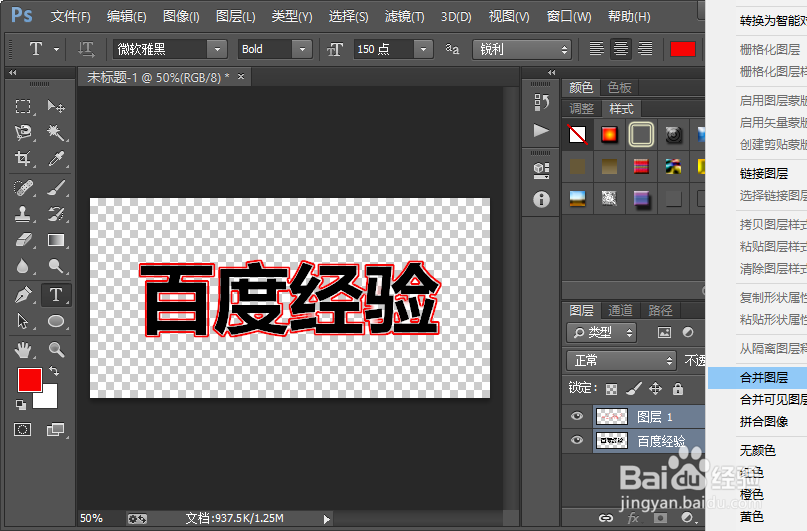Viewport: 807px width, 531px height.
Task: Open the Info panel icon
Action: click(541, 199)
